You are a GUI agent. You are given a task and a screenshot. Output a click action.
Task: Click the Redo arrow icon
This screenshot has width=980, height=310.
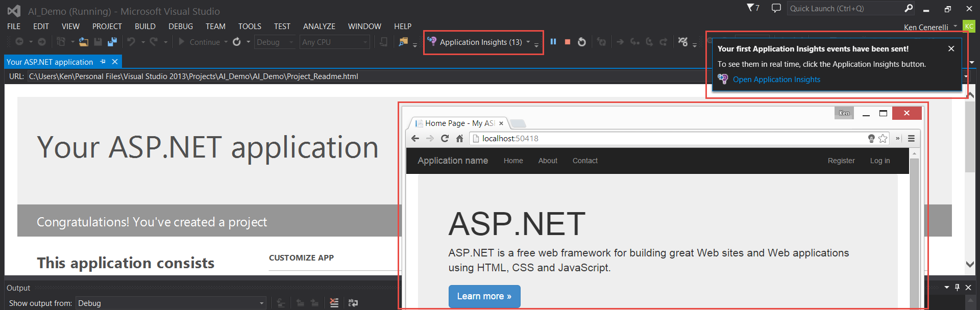pyautogui.click(x=154, y=42)
